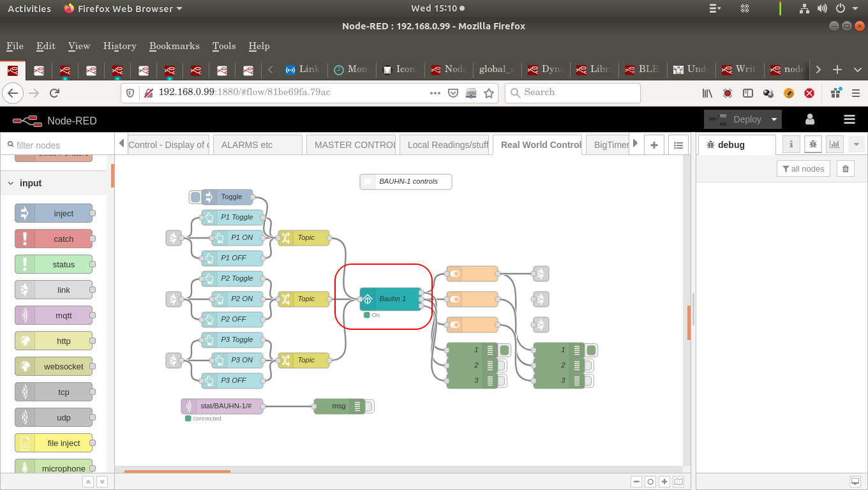This screenshot has height=490, width=868.
Task: Open the dashboard chart icon in sidebar
Action: pyautogui.click(x=834, y=144)
